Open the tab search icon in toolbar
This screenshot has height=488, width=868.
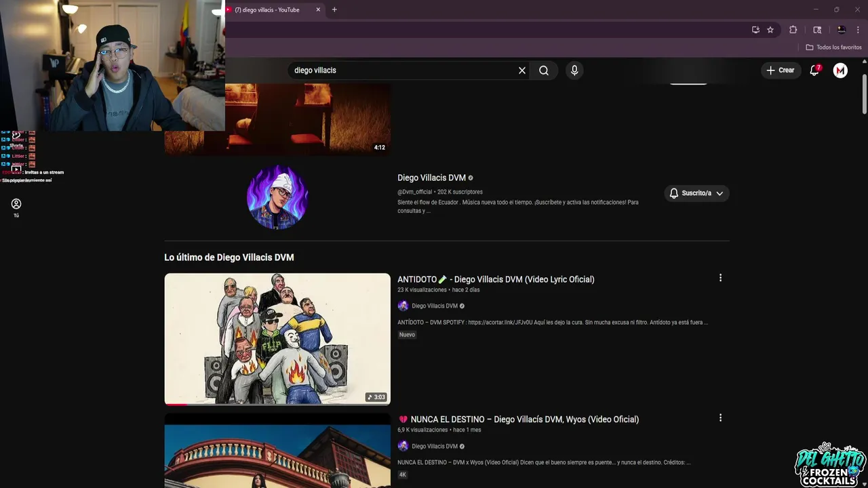coord(817,30)
